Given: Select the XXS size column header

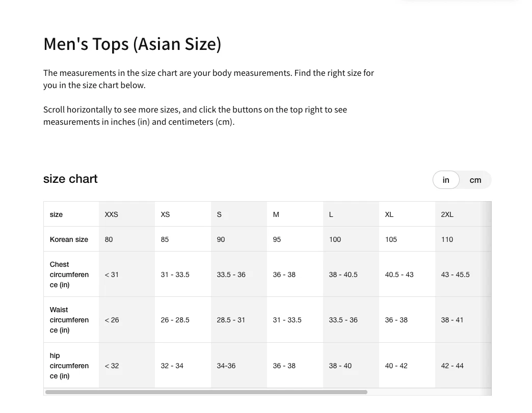Looking at the screenshot, I should click(112, 214).
